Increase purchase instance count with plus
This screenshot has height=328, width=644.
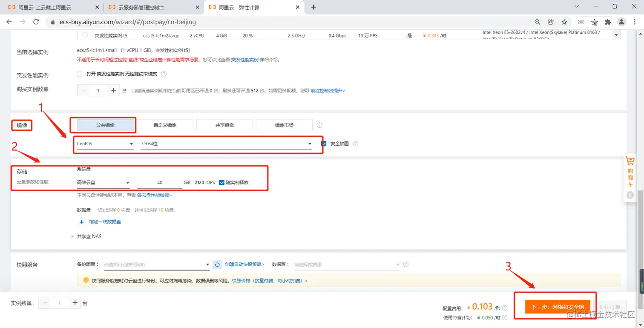coord(113,90)
